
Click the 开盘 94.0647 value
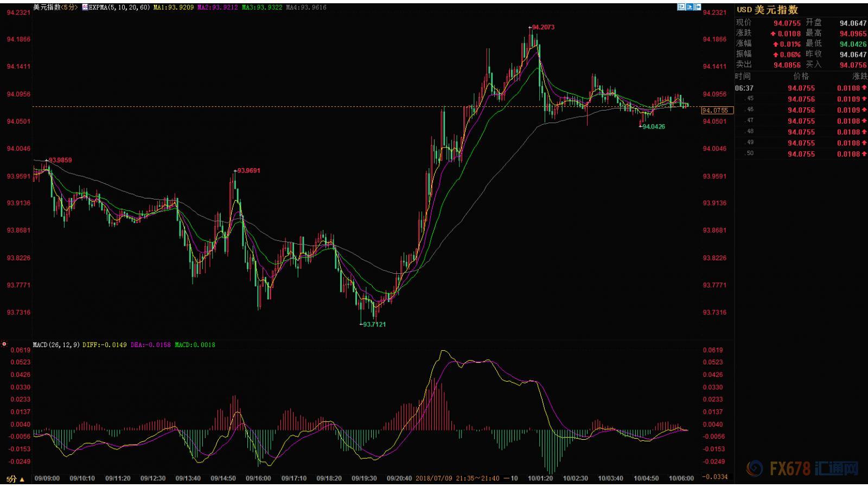coord(853,23)
